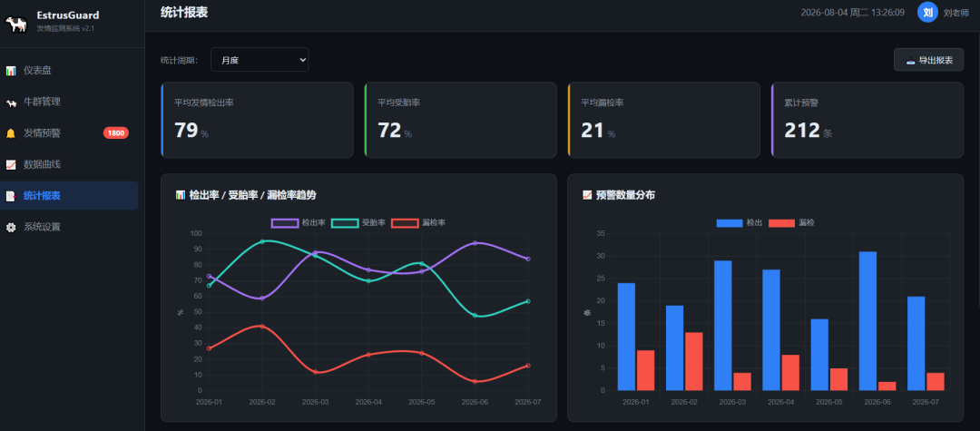The image size is (980, 431).
Task: Click the 牛群管理 cow icon
Action: coord(11,102)
